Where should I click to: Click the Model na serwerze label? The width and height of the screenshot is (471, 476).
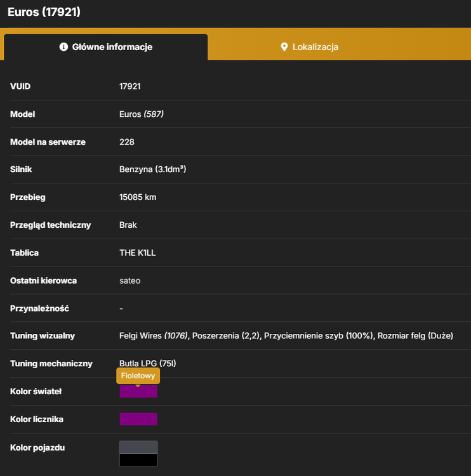(x=48, y=142)
